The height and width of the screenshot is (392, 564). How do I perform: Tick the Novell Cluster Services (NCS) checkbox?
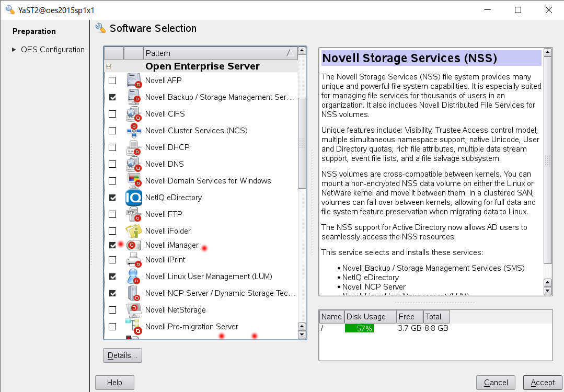point(112,131)
